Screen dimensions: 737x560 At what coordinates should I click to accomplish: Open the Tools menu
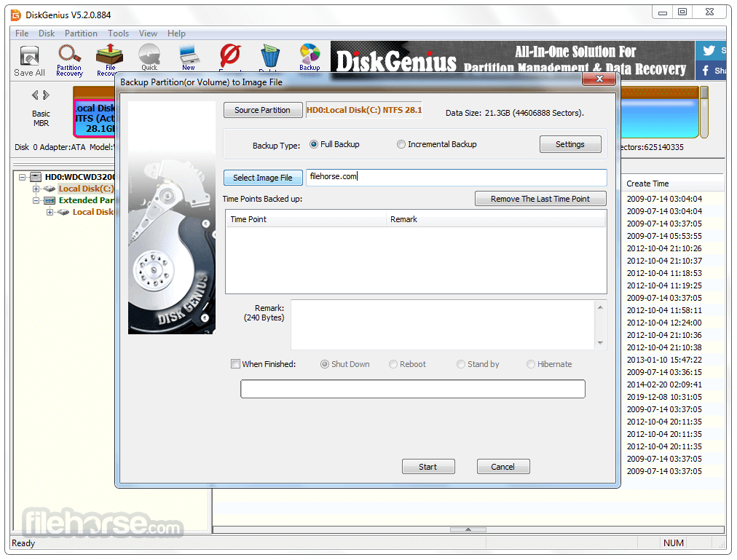118,33
